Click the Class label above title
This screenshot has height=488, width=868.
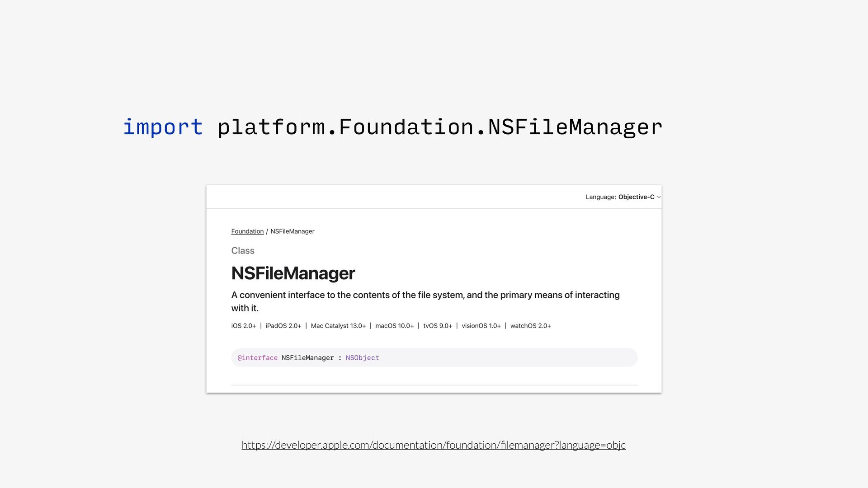coord(243,251)
